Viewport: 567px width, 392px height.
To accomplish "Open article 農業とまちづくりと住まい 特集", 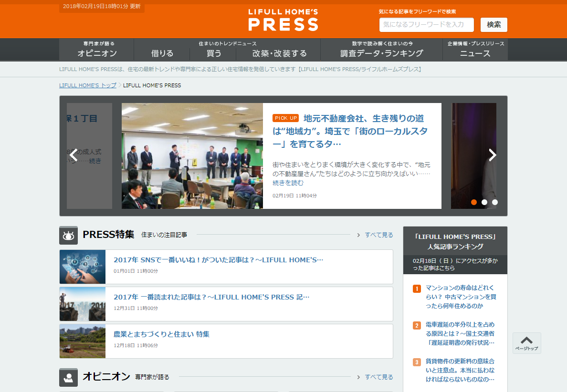I will click(161, 334).
